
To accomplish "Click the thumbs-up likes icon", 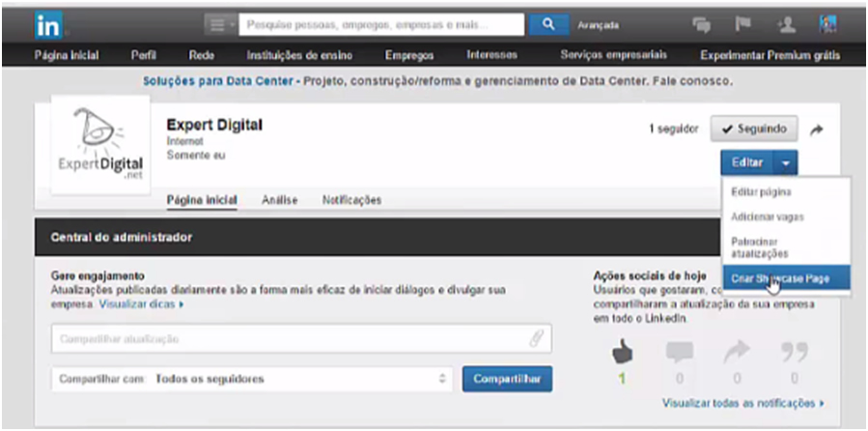I will [x=622, y=353].
